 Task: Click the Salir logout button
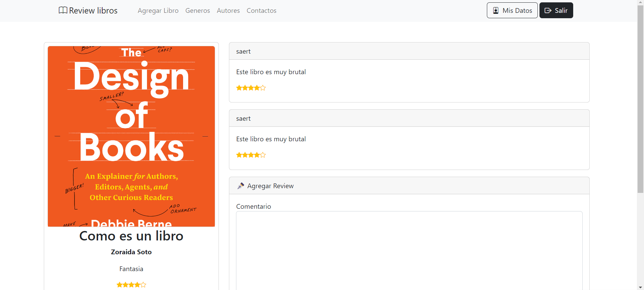click(556, 10)
